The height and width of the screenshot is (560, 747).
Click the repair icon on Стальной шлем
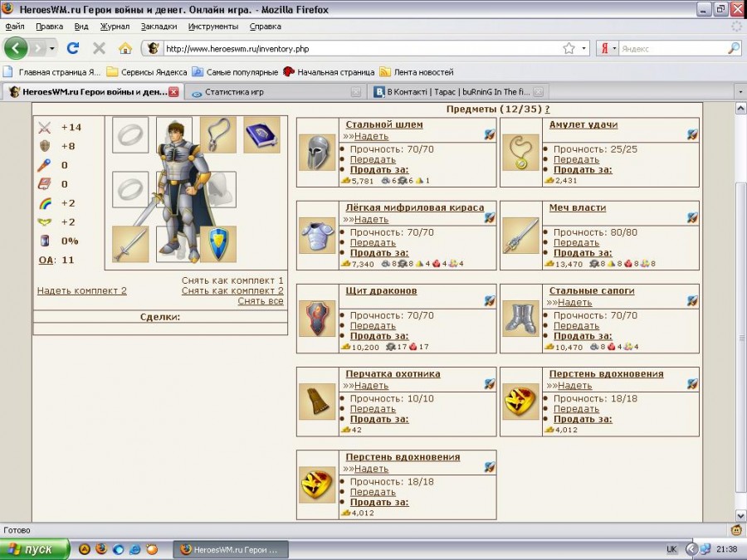coord(489,134)
